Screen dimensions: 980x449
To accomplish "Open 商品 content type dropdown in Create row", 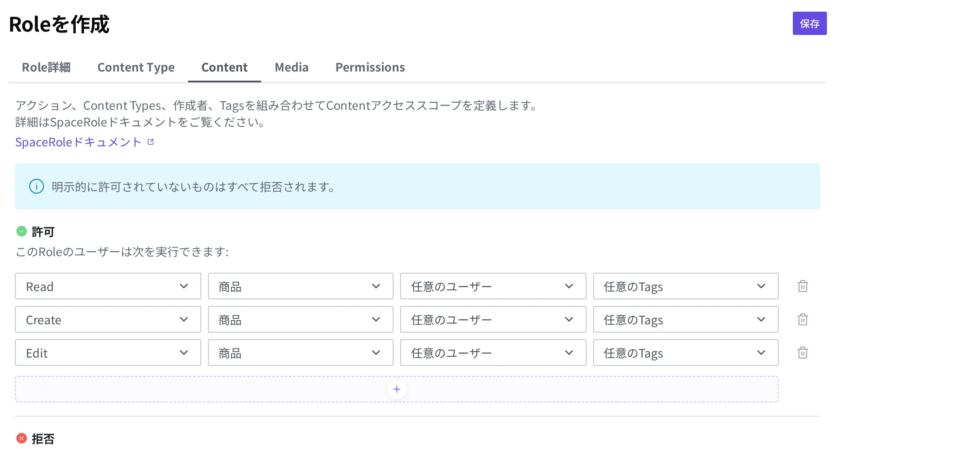I will (x=301, y=319).
